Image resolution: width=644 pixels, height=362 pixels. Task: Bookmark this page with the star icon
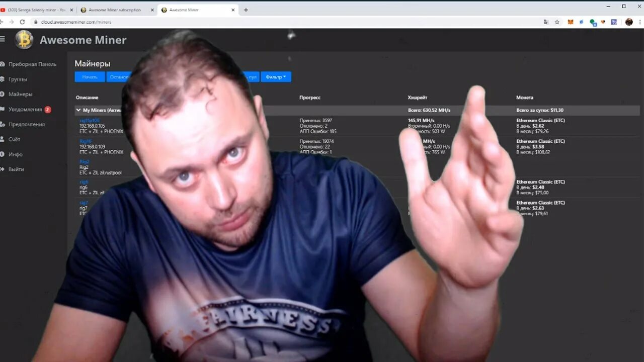(x=557, y=22)
